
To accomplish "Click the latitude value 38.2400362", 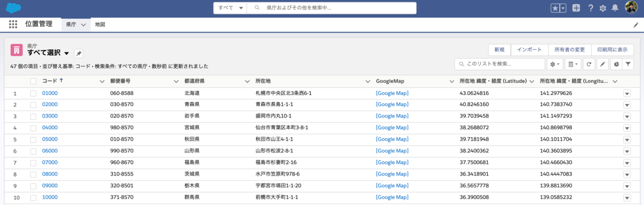I will tap(474, 151).
